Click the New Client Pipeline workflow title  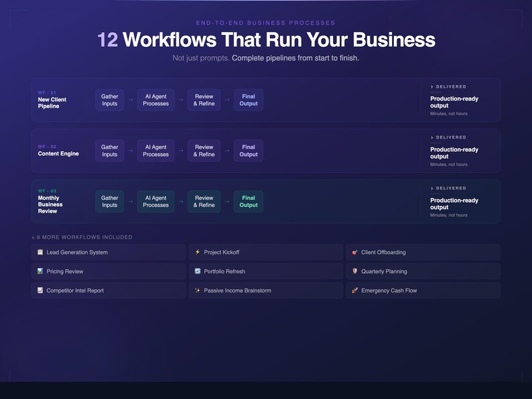coord(52,102)
